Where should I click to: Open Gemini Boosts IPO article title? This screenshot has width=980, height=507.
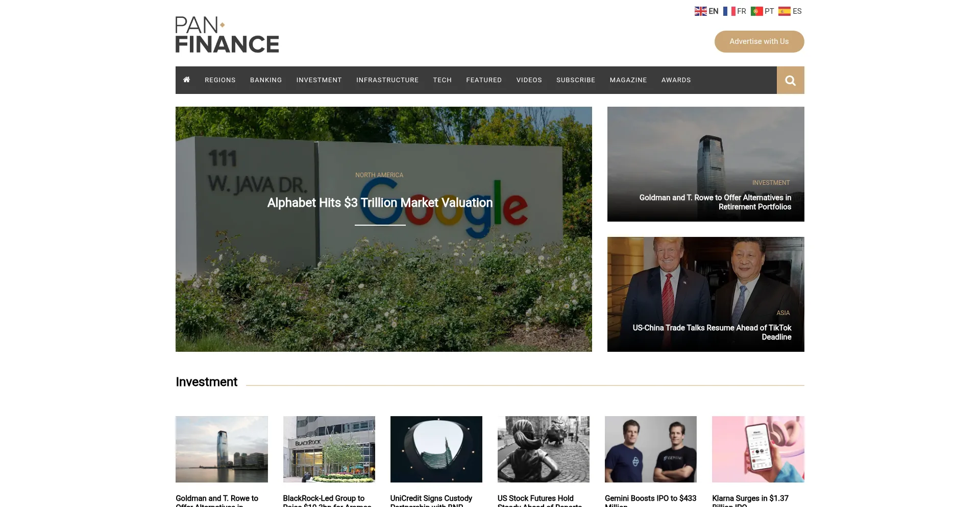(x=650, y=500)
